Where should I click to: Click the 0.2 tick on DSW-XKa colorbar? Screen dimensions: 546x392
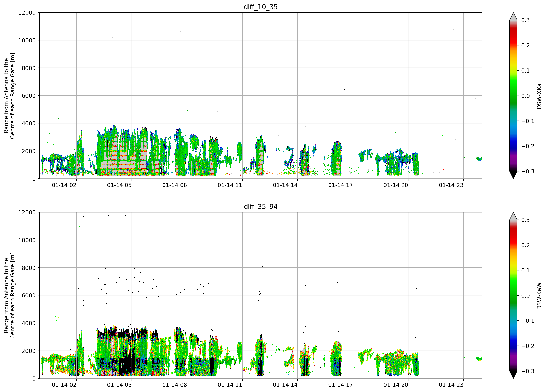coord(526,46)
